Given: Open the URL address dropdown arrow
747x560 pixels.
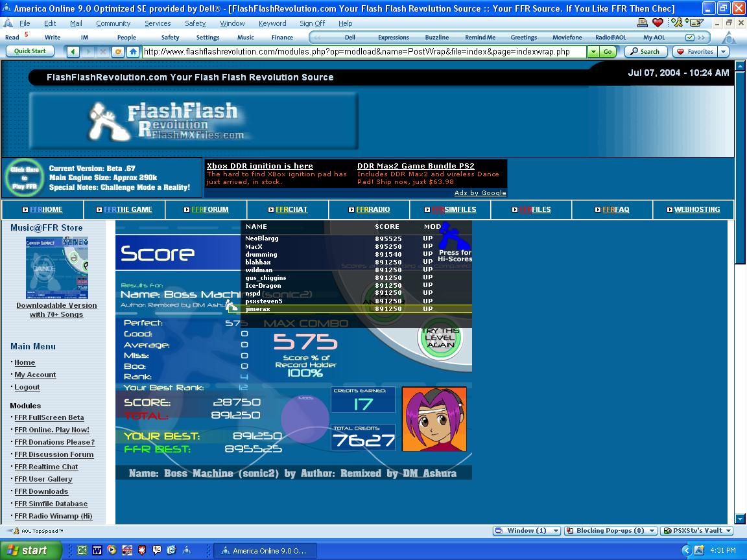Looking at the screenshot, I should coord(593,51).
